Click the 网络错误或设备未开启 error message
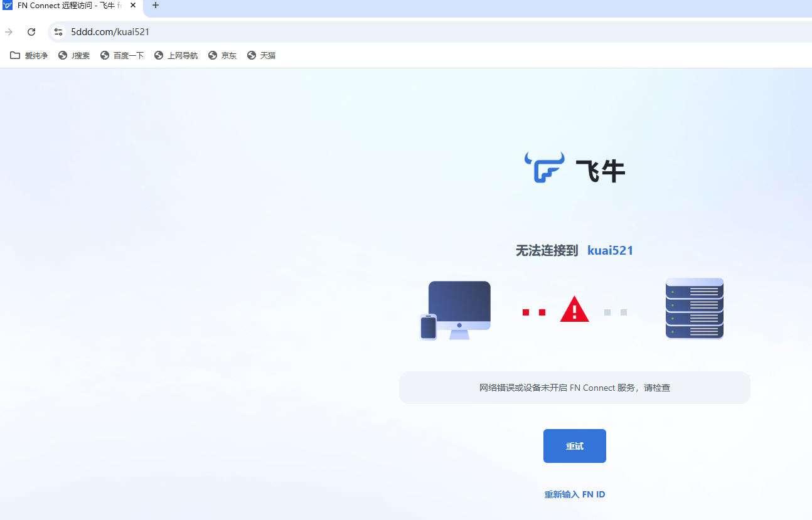This screenshot has width=812, height=520. (575, 388)
